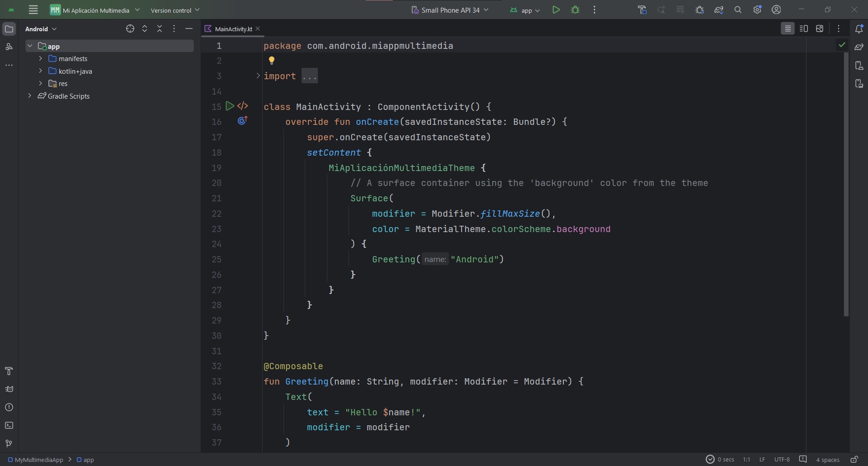This screenshot has width=868, height=466.
Task: Click the Debug app bug icon
Action: (575, 10)
